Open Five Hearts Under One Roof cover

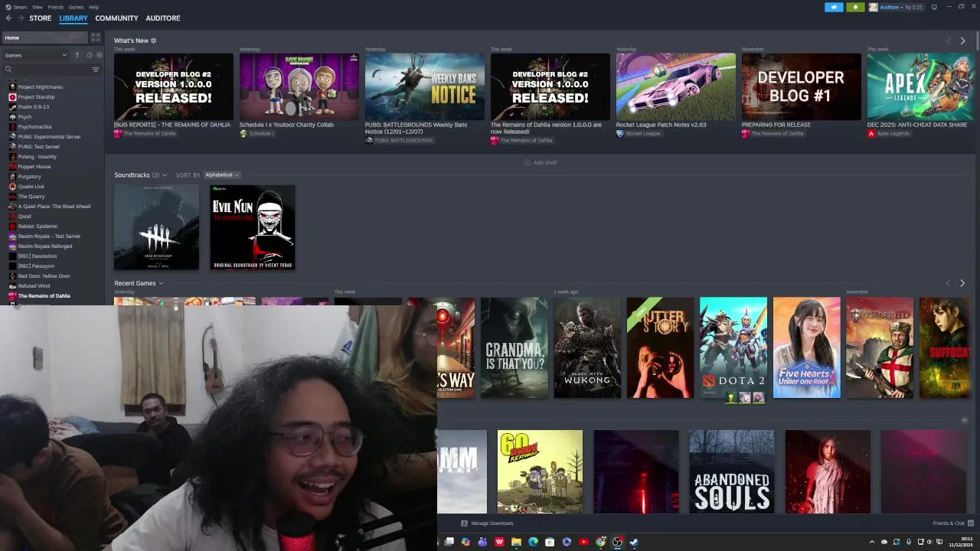point(807,347)
